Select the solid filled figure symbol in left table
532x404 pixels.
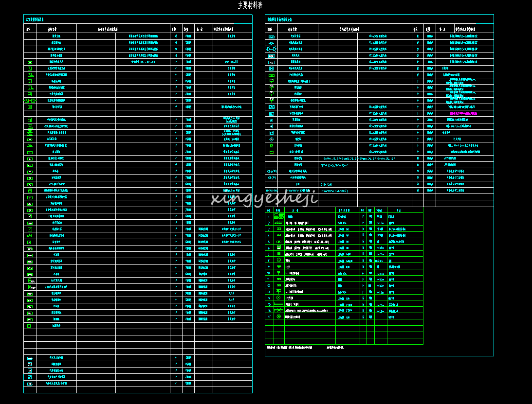click(x=30, y=132)
